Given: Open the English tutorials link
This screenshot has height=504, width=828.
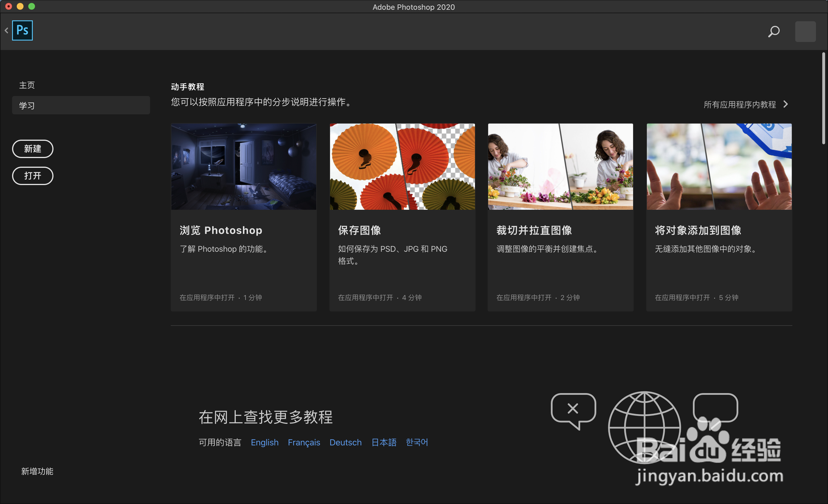Looking at the screenshot, I should click(264, 442).
